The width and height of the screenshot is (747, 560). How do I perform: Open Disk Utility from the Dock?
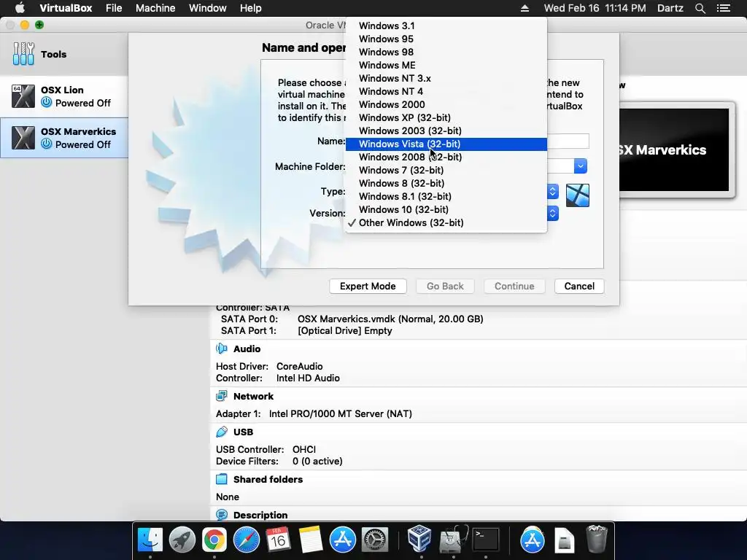click(x=453, y=540)
